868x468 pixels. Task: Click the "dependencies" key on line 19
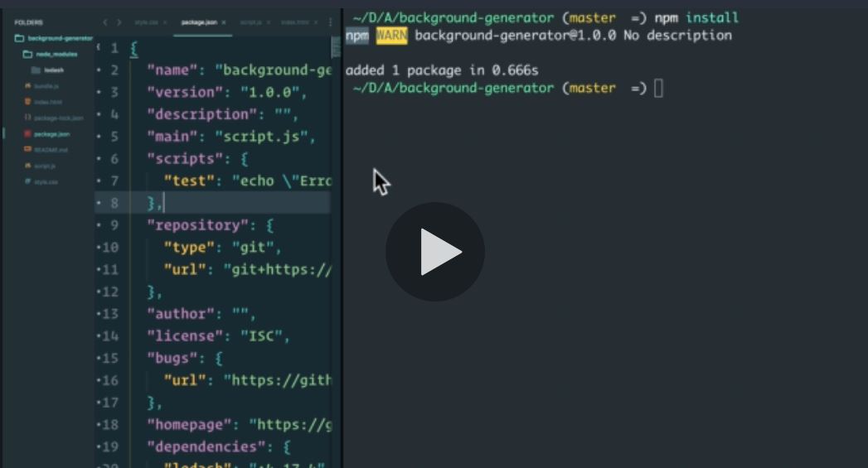(210, 446)
